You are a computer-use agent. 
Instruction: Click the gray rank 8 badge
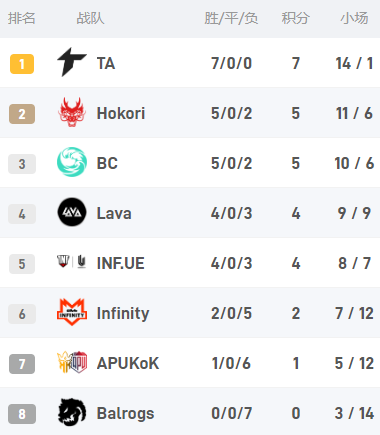point(22,414)
